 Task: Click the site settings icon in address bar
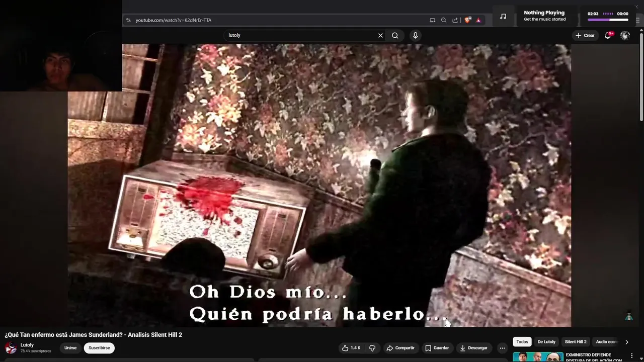coord(128,20)
